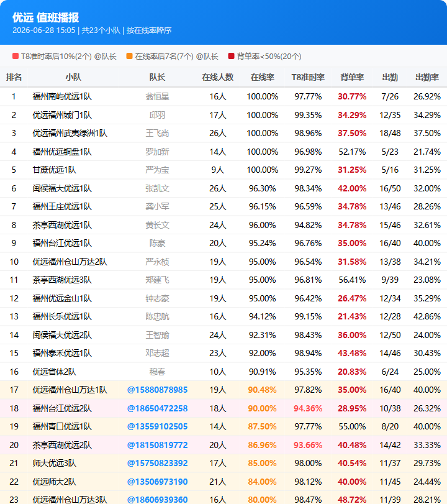This screenshot has height=504, width=447.
Task: Click the 队长 column header
Action: point(157,77)
